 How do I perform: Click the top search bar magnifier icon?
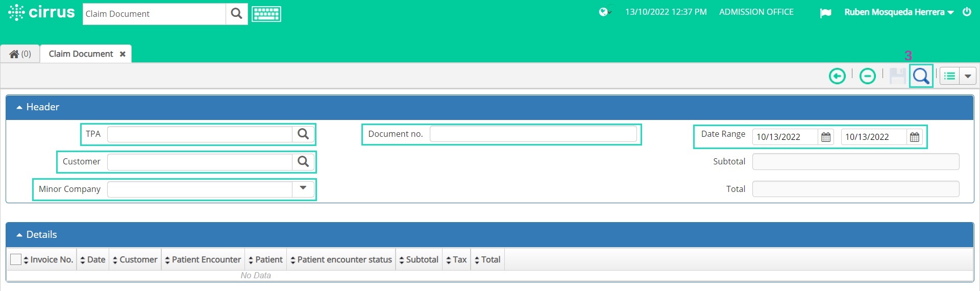pyautogui.click(x=236, y=14)
